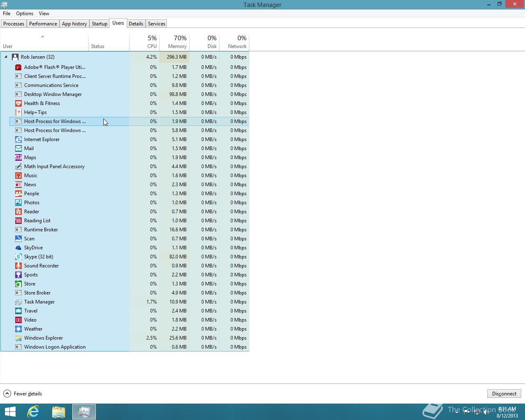Sort by the Disk column header
Image resolution: width=525 pixels, height=420 pixels.
click(x=204, y=43)
